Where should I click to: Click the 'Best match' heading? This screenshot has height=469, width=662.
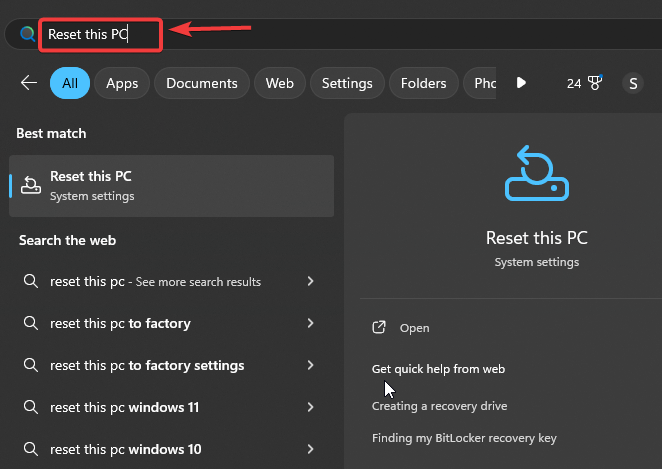pos(51,133)
